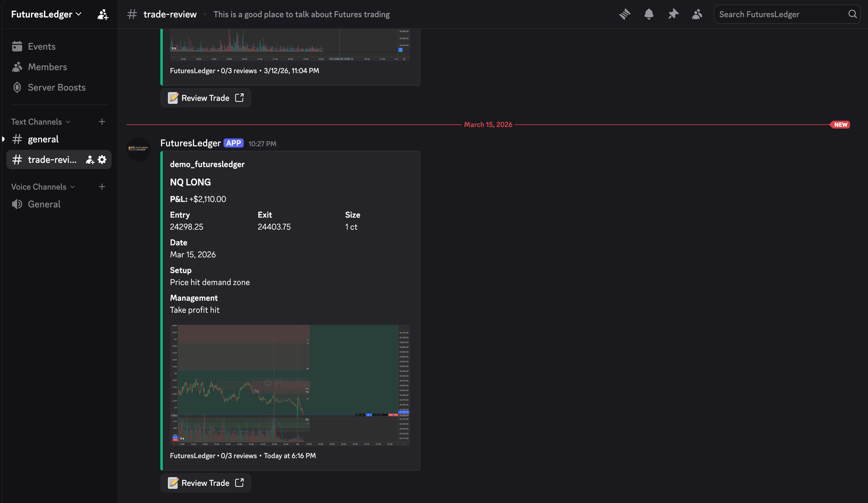Click the FuturesLedger username above the trade embed
This screenshot has width=868, height=503.
click(190, 143)
